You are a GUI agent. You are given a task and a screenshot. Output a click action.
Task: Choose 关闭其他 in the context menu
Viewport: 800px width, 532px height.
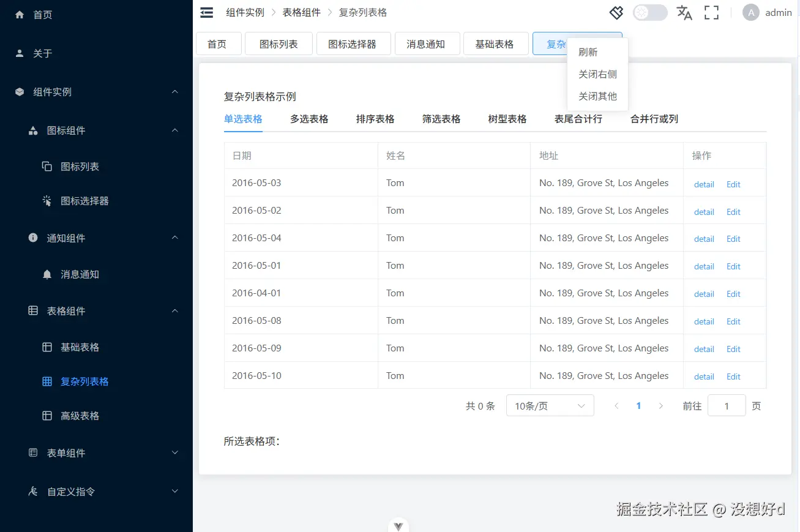pos(598,97)
